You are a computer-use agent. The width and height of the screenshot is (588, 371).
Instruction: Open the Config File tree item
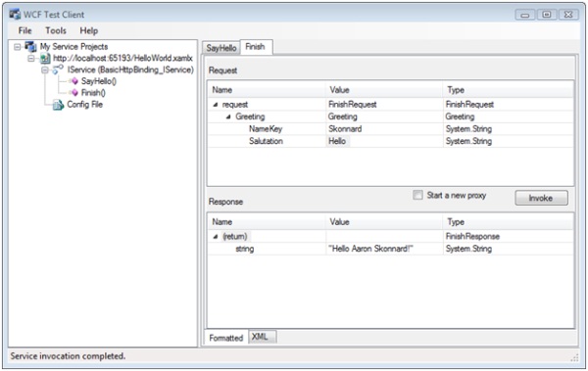click(x=84, y=104)
